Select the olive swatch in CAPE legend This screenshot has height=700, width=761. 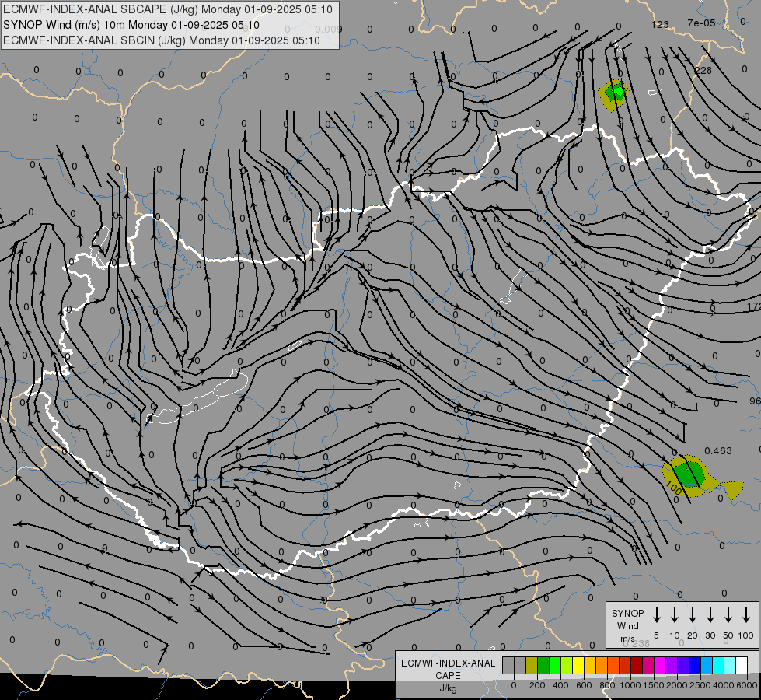(532, 665)
